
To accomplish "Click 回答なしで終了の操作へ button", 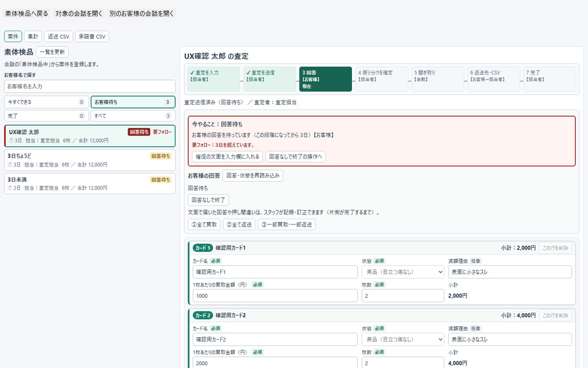I will (x=296, y=156).
